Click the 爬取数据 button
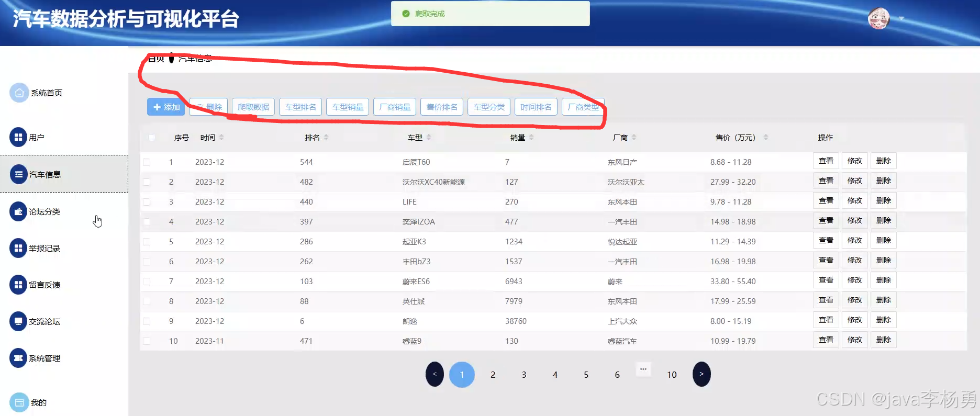Image resolution: width=980 pixels, height=416 pixels. coord(253,107)
